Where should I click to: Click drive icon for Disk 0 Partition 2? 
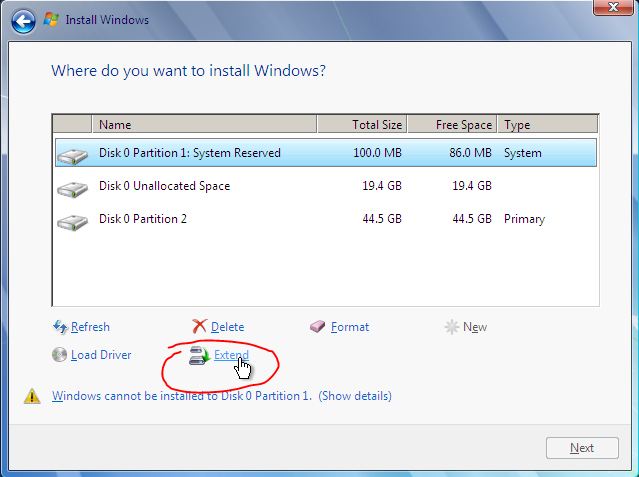(x=73, y=222)
